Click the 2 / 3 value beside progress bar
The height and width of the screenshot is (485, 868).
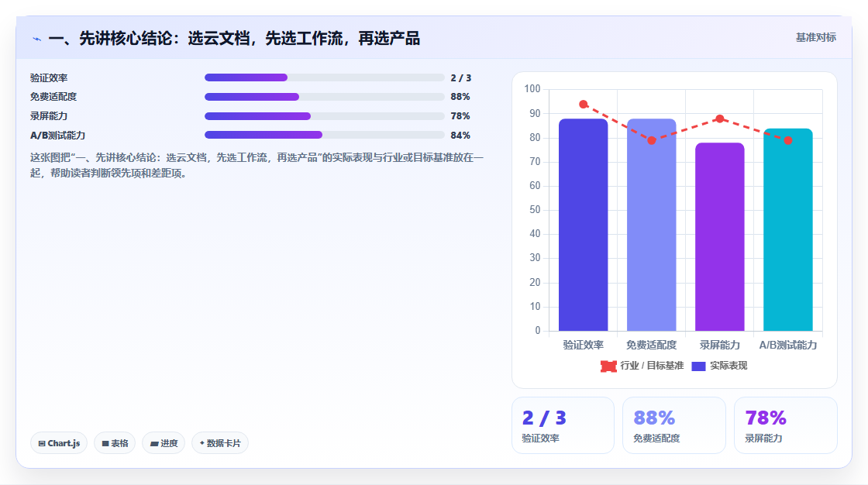(460, 78)
